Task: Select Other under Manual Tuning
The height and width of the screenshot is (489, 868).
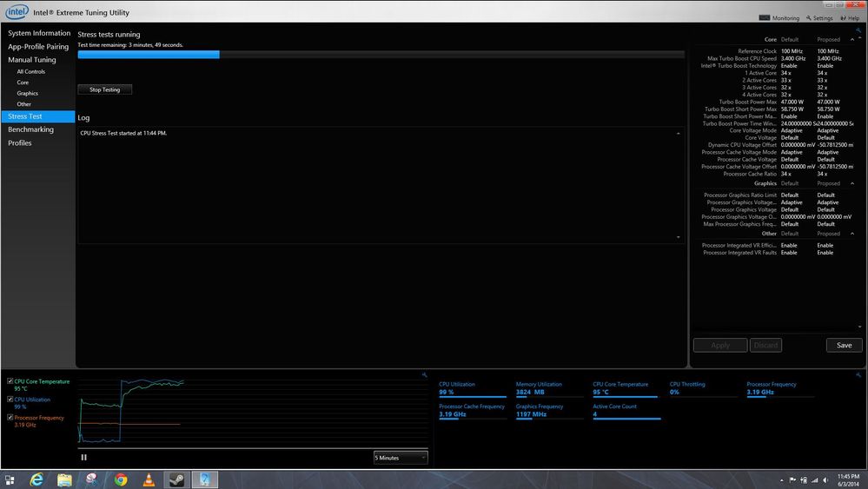Action: 23,104
